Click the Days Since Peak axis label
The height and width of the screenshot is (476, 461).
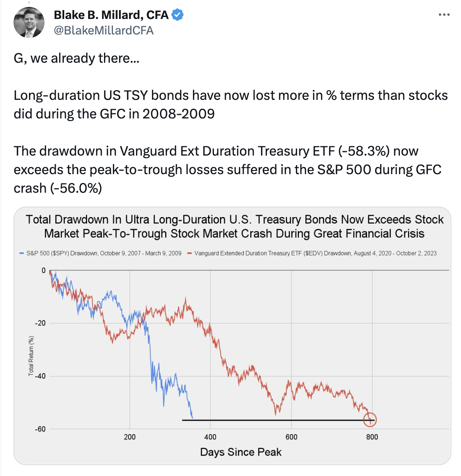click(241, 452)
